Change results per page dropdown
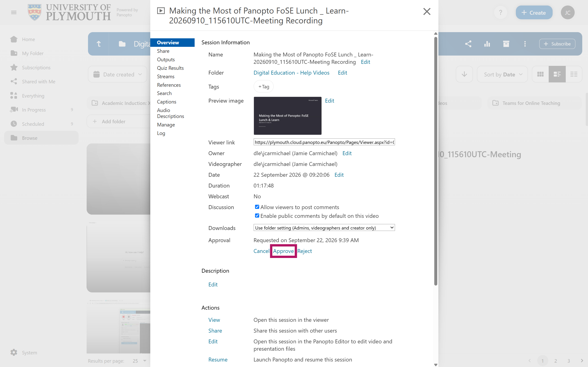Screen dimensions: 588x367 [x=139, y=361]
